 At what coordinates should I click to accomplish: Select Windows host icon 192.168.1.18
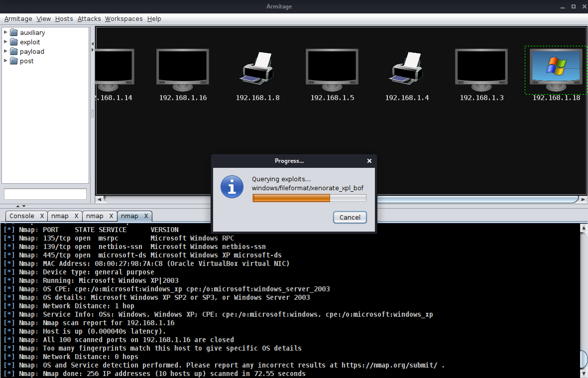[556, 70]
